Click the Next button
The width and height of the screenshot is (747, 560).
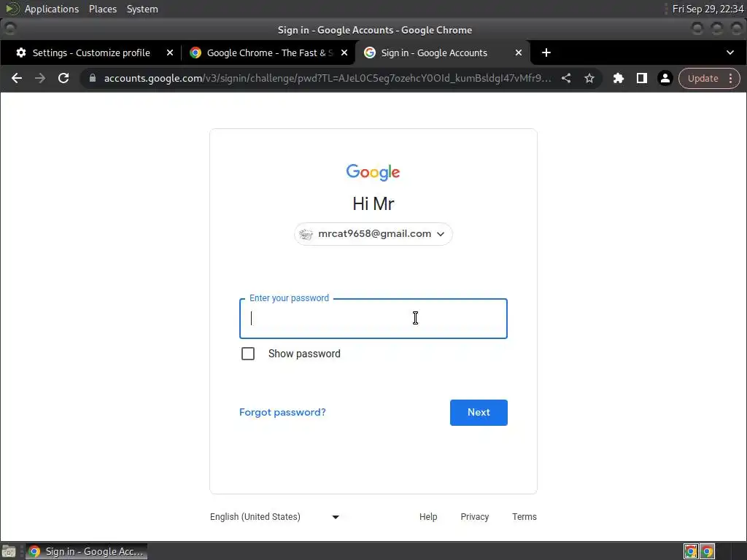[x=479, y=413]
